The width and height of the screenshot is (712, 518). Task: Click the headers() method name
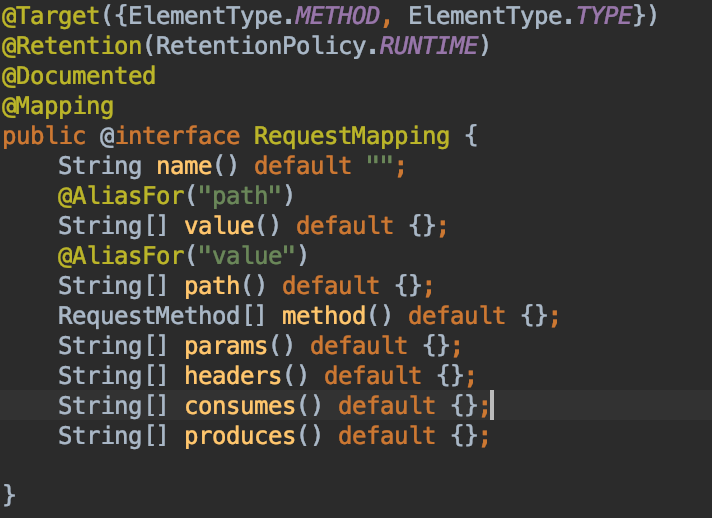tap(233, 375)
